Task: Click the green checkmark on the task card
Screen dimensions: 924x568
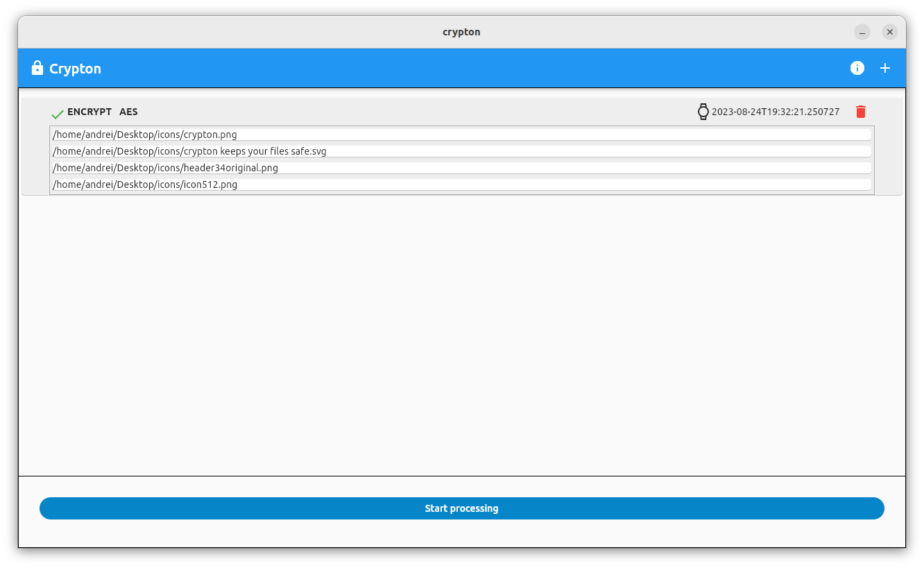Action: (57, 112)
